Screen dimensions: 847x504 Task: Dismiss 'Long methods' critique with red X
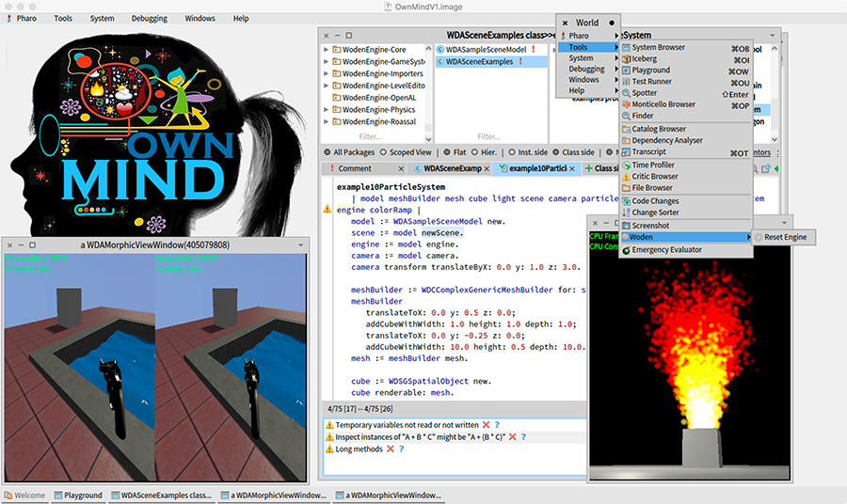pyautogui.click(x=390, y=449)
